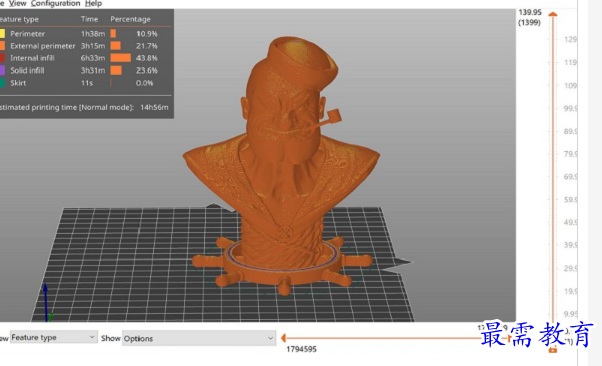Click the 21.7% percentage value
The height and width of the screenshot is (366, 602).
pyautogui.click(x=147, y=46)
